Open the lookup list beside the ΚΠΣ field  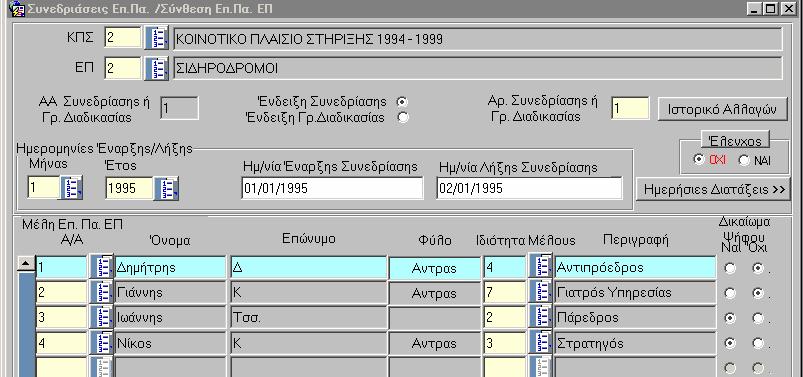pos(156,38)
